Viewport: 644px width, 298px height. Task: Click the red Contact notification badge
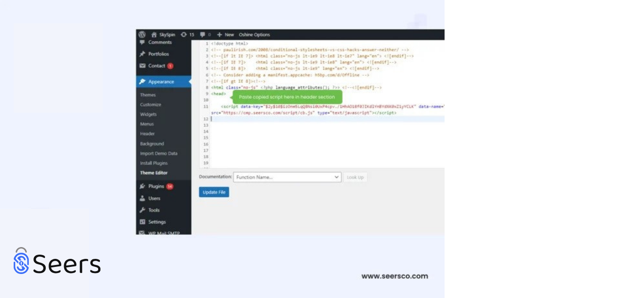pyautogui.click(x=170, y=66)
